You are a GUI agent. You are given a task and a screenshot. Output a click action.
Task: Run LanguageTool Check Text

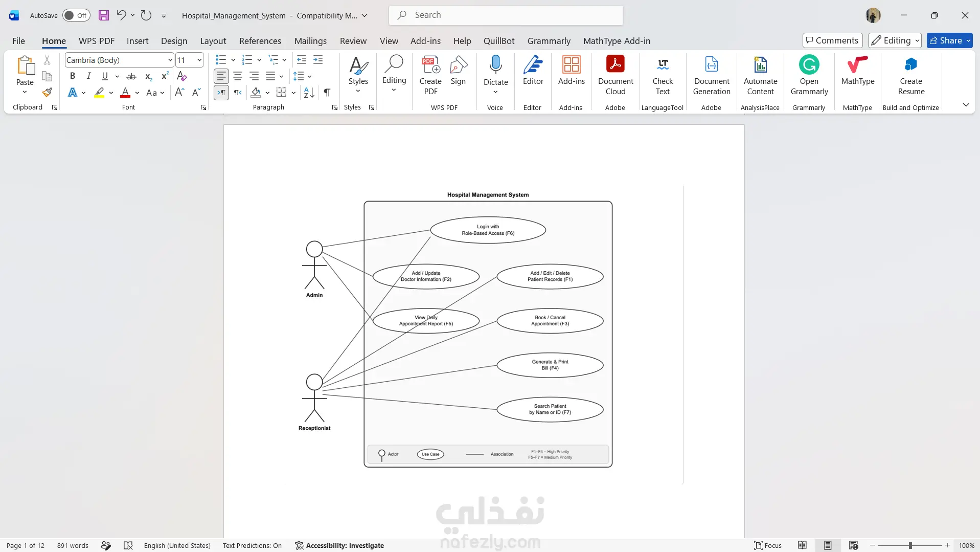663,76
